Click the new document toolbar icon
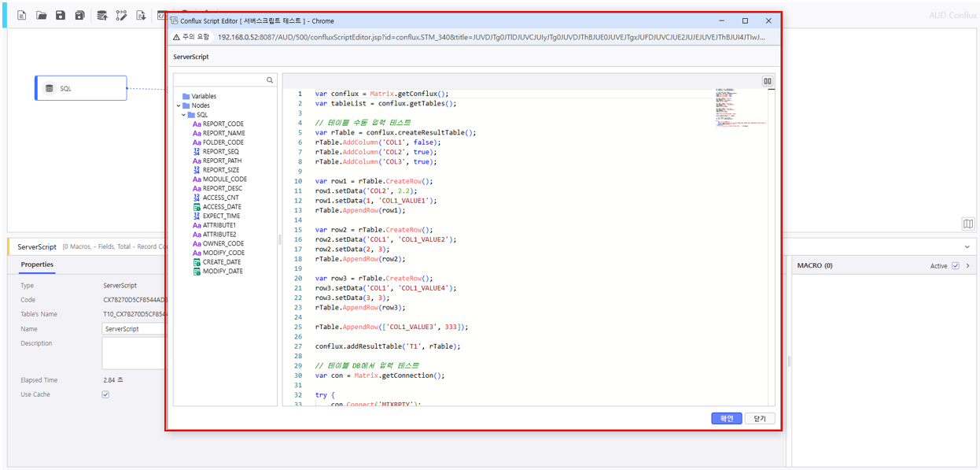Screen dimensions: 980x470 pos(22,16)
